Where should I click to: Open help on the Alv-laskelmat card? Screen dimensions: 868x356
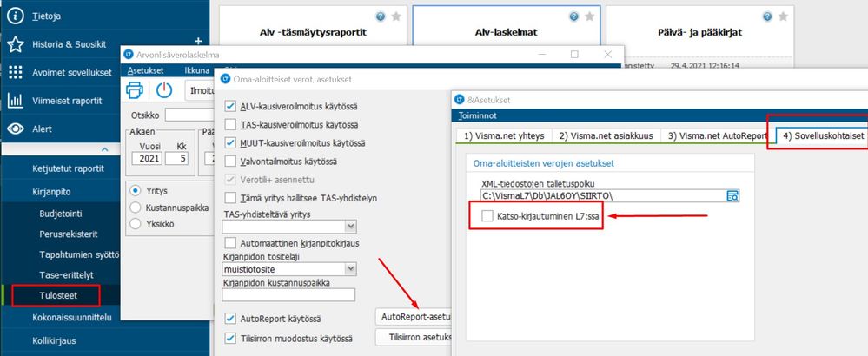click(574, 16)
